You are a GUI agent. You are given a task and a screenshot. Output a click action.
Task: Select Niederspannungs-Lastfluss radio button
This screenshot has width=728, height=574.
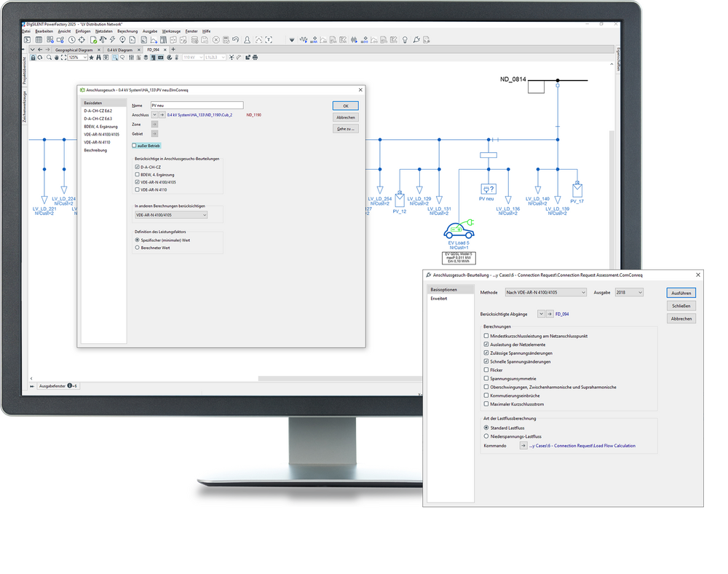(486, 436)
